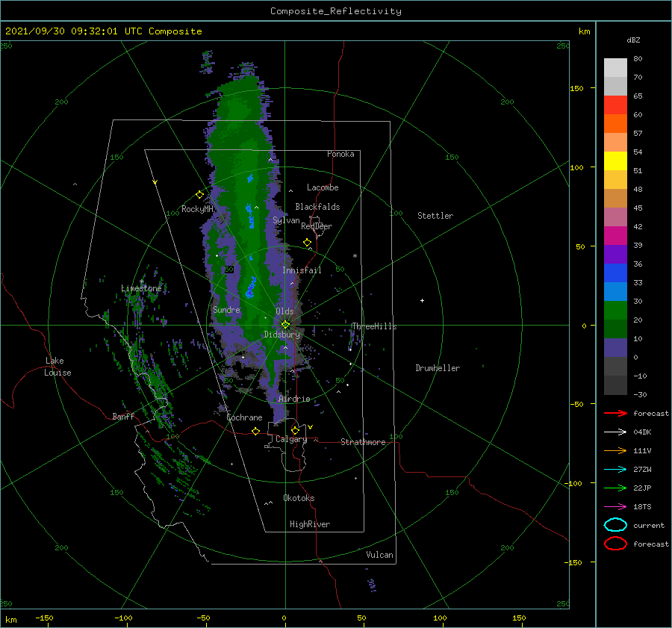This screenshot has height=628, width=672.
Task: Click the Airdrie city label
Action: pyautogui.click(x=294, y=399)
